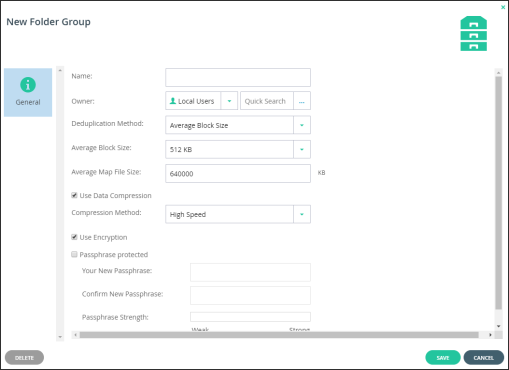Open the General tab in sidebar

click(28, 92)
